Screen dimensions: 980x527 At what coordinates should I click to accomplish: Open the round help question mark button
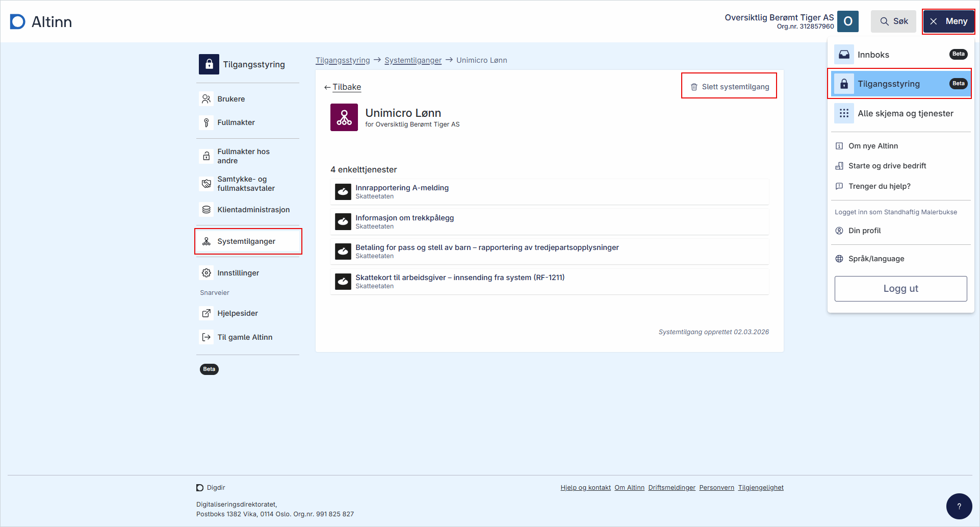point(959,506)
